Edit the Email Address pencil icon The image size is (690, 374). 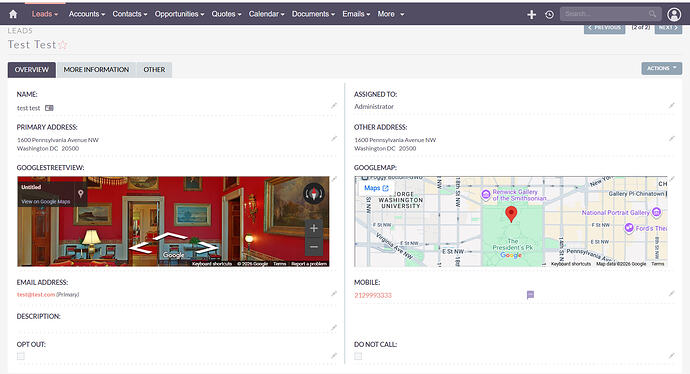334,293
